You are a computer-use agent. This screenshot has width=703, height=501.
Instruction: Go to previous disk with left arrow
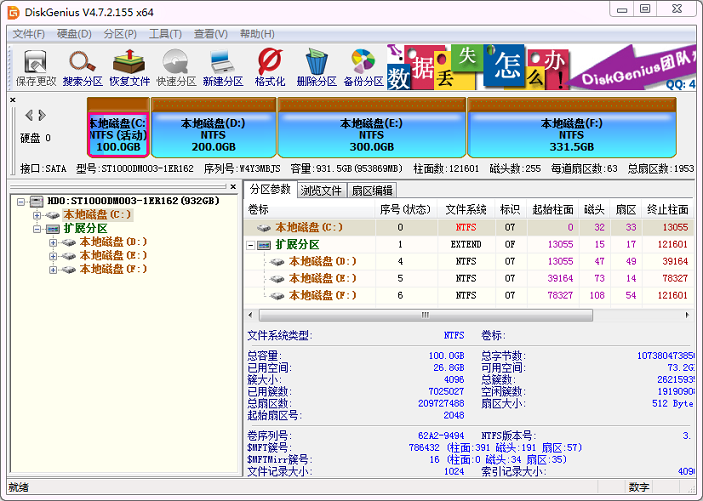(x=29, y=115)
